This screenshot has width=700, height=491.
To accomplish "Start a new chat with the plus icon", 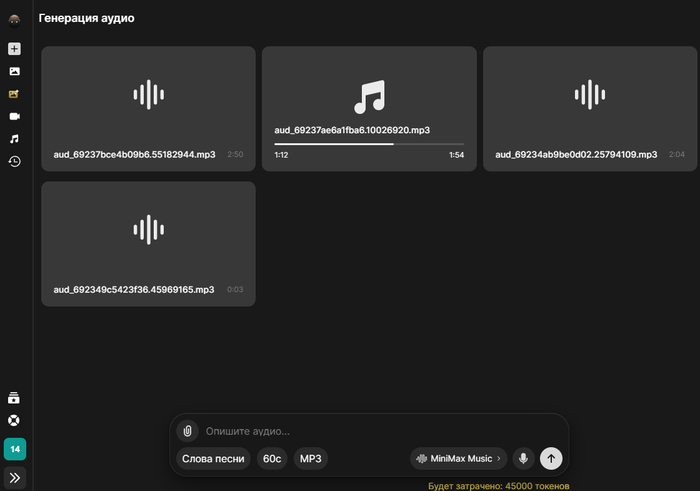I will click(14, 49).
